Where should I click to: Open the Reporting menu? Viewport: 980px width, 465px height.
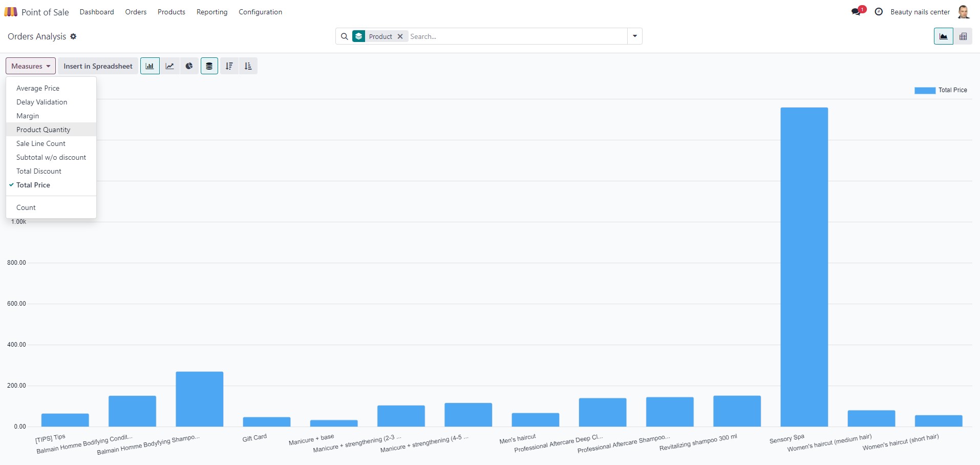[x=211, y=12]
